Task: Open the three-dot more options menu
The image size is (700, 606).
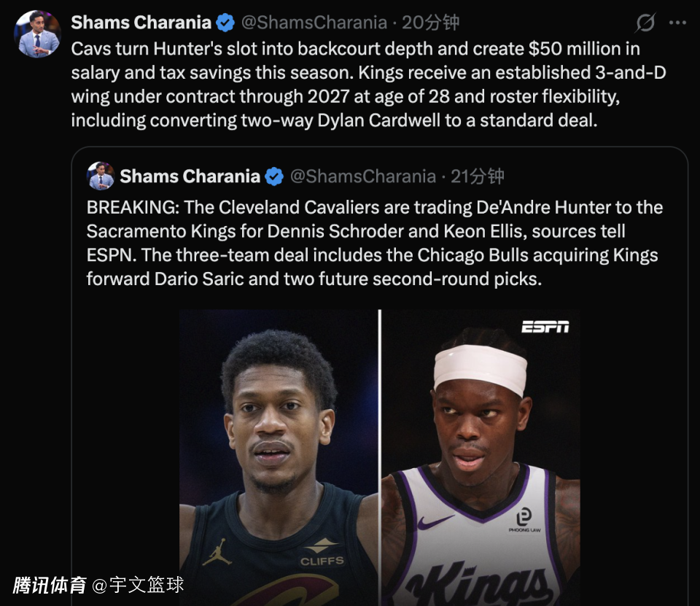Action: (677, 23)
